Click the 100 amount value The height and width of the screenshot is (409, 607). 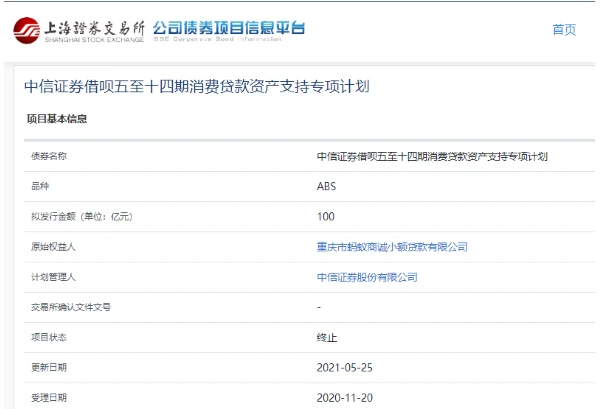pos(326,216)
